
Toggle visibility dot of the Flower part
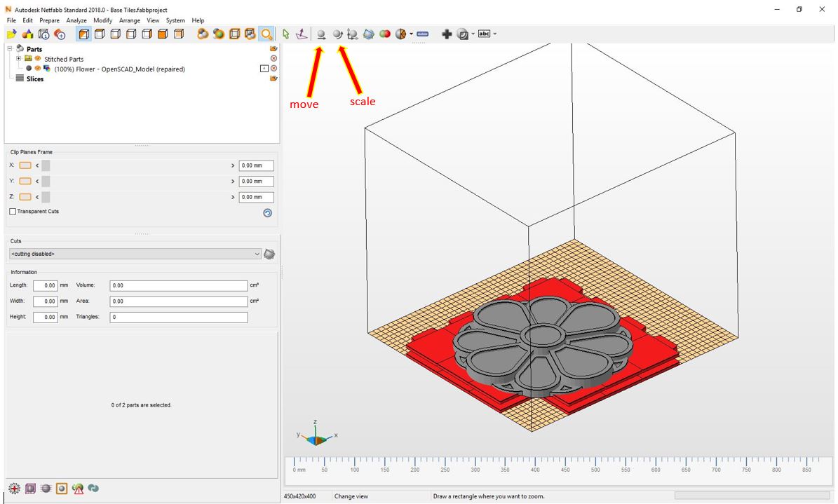pyautogui.click(x=29, y=69)
